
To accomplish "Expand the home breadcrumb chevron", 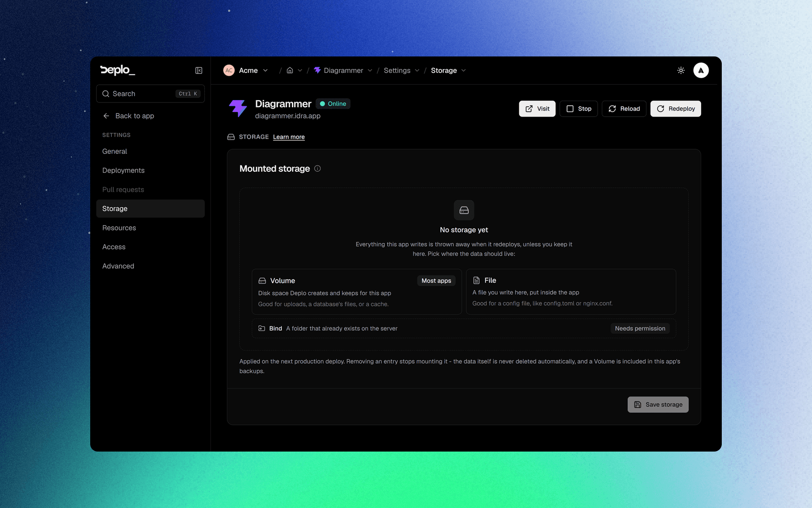I will click(300, 71).
